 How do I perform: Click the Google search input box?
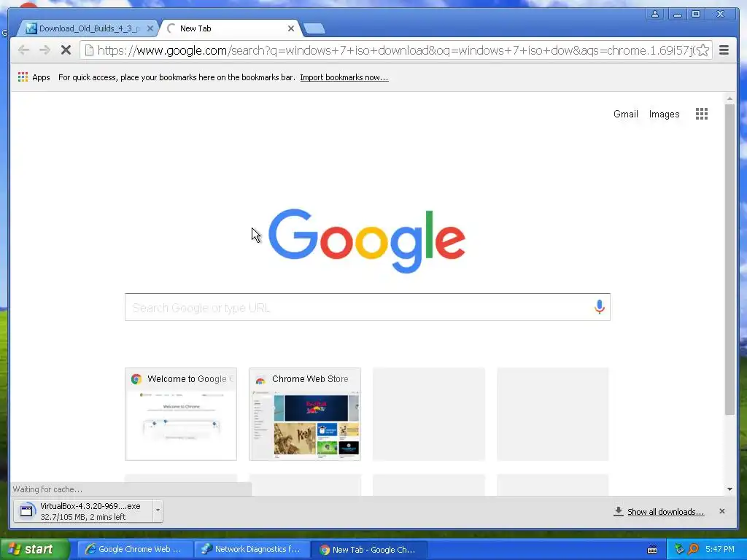(368, 307)
